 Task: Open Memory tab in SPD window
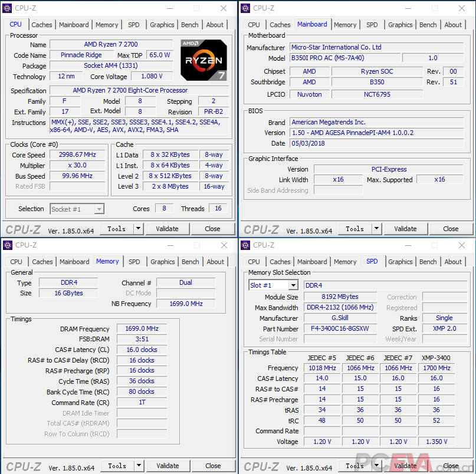(345, 262)
